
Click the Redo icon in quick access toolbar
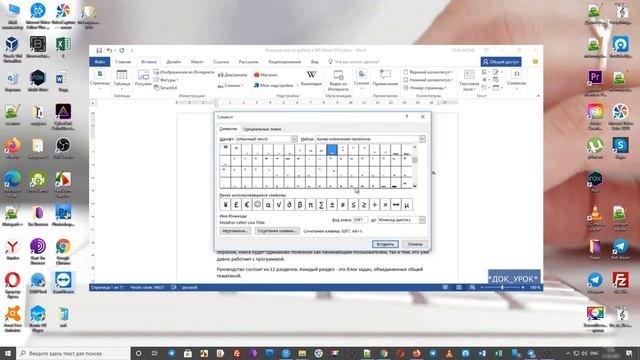tap(122, 50)
